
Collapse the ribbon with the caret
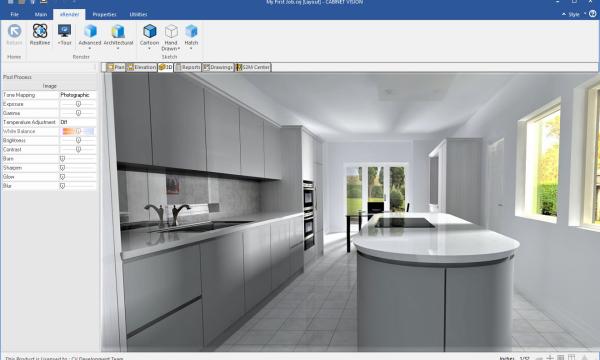coord(564,14)
